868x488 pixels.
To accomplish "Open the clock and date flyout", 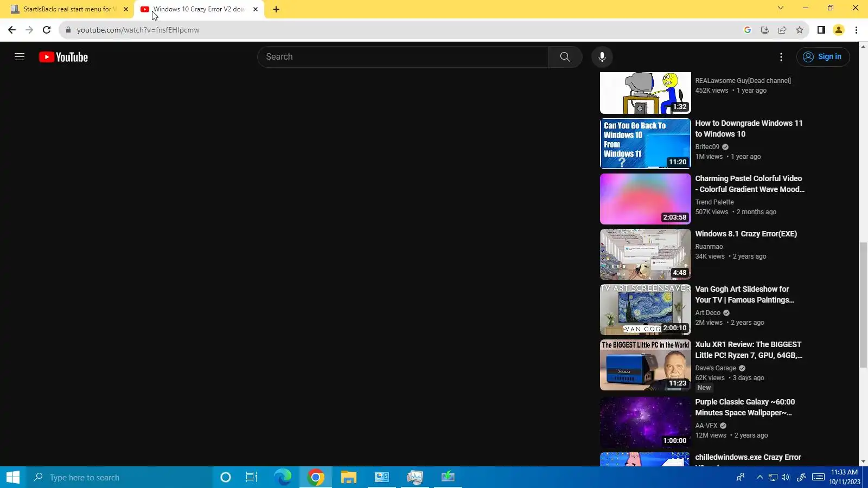I will (x=845, y=477).
